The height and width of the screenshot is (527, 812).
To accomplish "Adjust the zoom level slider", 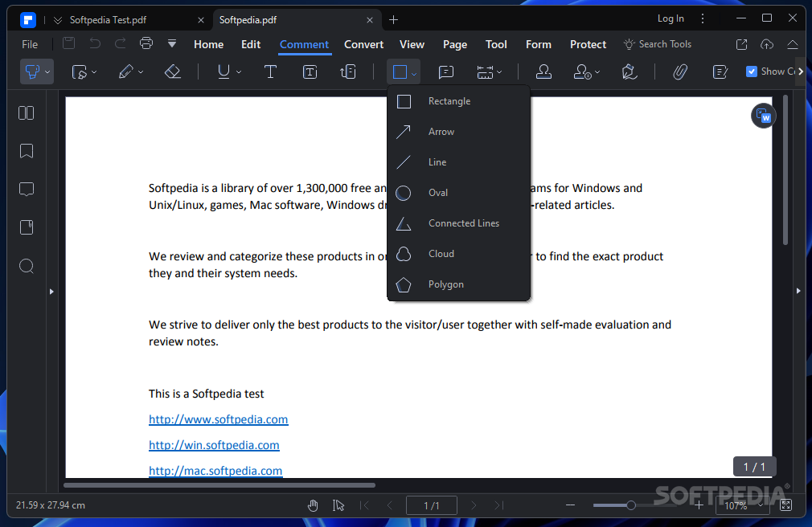I will point(630,505).
